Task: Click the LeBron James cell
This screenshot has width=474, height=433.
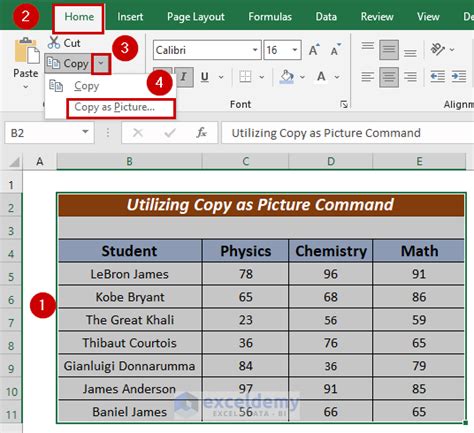Action: [130, 274]
